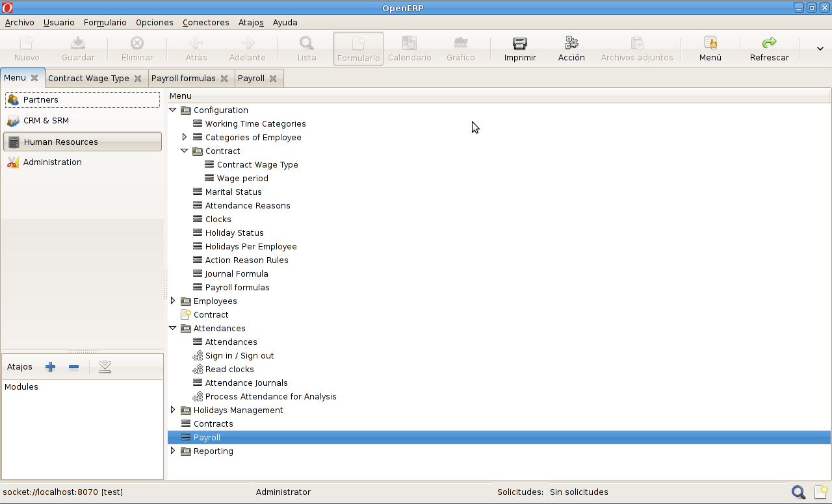
Task: Select Action Reason Rules item
Action: pyautogui.click(x=247, y=260)
